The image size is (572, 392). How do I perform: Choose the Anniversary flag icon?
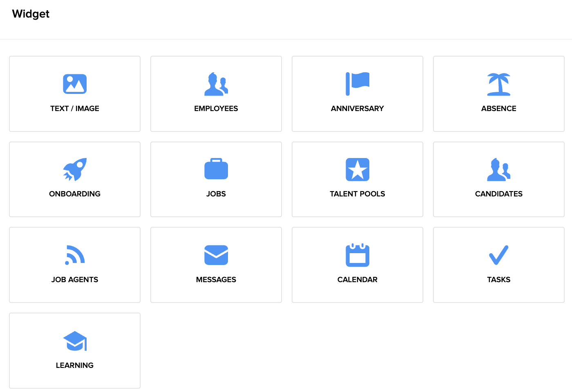pos(357,84)
